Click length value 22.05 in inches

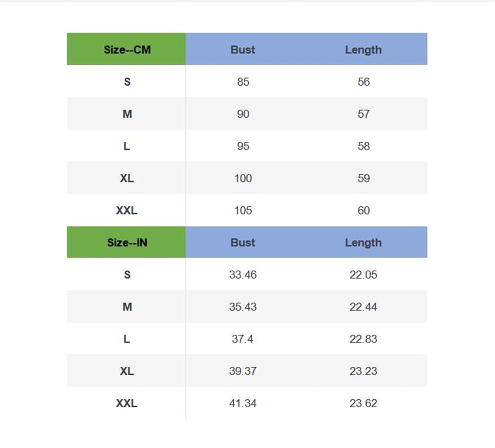[x=363, y=275]
